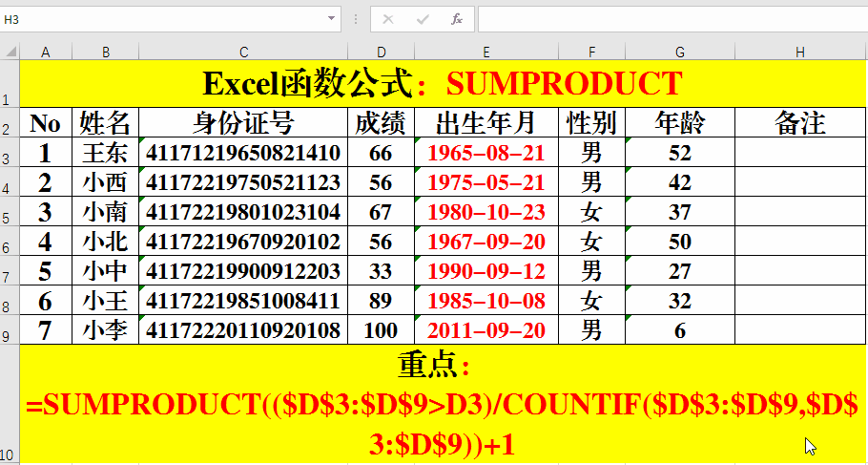Viewport: 868px width, 465px height.
Task: Select row 9 header
Action: click(10, 329)
